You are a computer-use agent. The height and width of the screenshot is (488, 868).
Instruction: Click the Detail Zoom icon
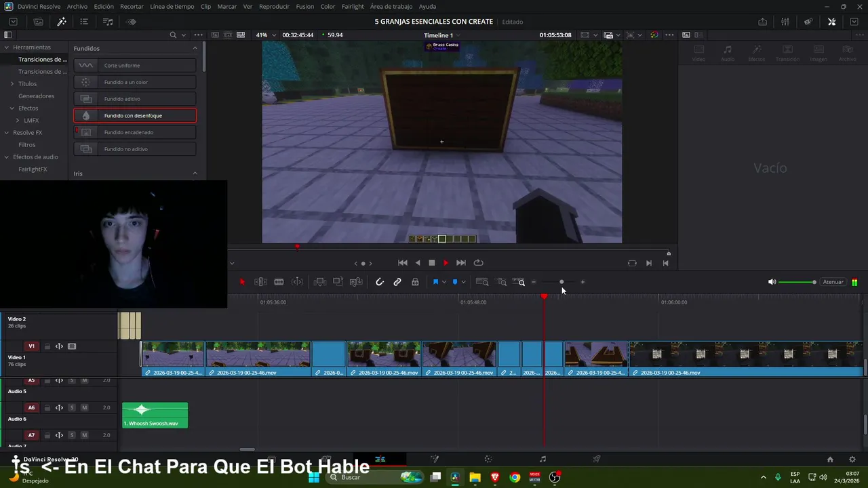tap(502, 282)
